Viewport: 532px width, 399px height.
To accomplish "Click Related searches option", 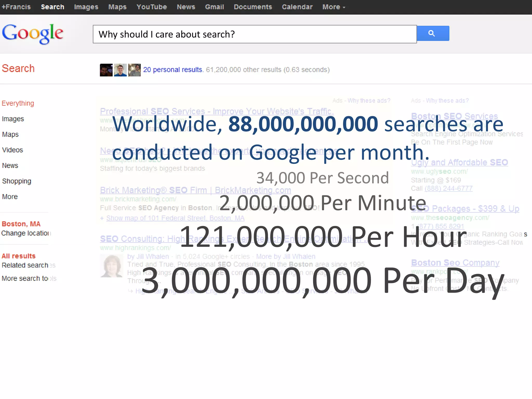I will pyautogui.click(x=29, y=265).
